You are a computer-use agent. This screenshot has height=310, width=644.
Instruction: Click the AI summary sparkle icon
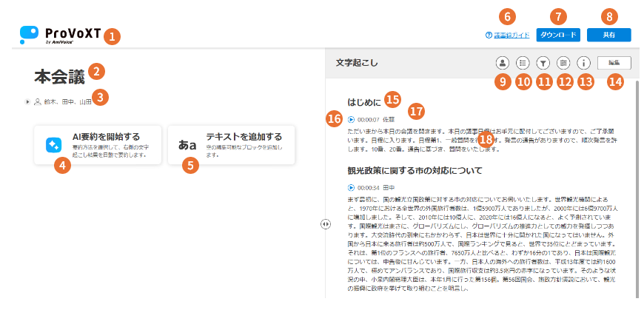tap(53, 144)
